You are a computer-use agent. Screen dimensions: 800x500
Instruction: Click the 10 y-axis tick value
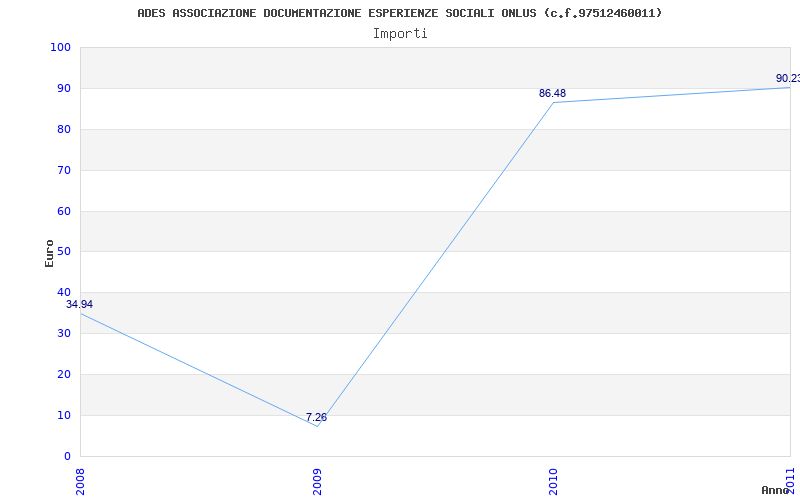[64, 415]
